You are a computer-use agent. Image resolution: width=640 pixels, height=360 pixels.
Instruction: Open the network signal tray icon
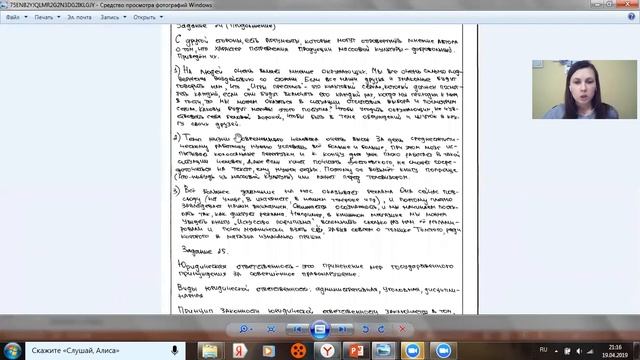tap(591, 351)
